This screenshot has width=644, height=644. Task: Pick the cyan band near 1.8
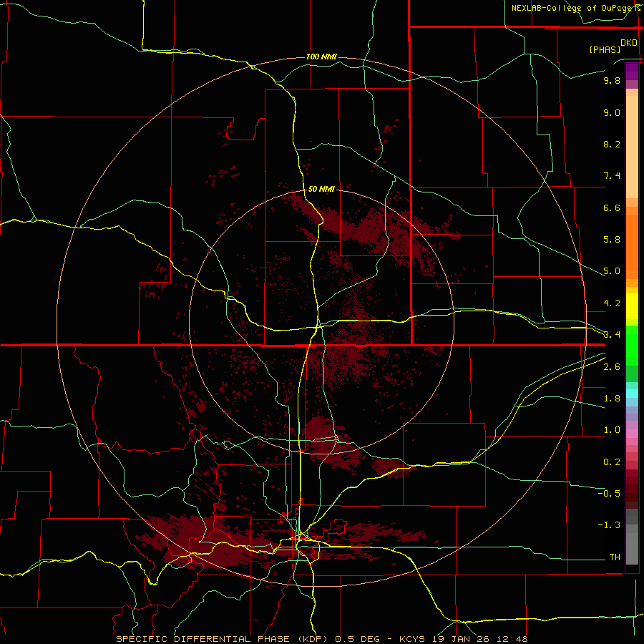tap(632, 394)
